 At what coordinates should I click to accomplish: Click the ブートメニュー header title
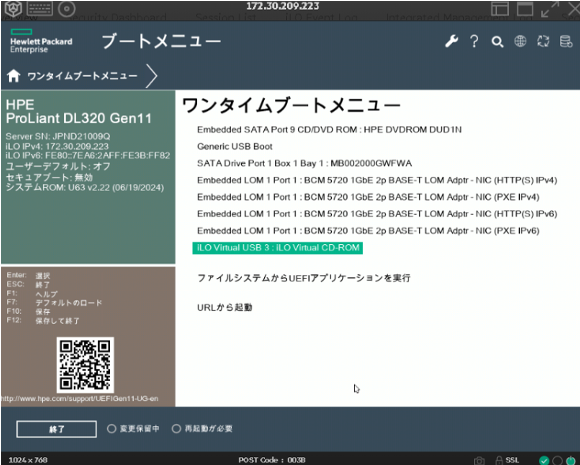(x=161, y=41)
